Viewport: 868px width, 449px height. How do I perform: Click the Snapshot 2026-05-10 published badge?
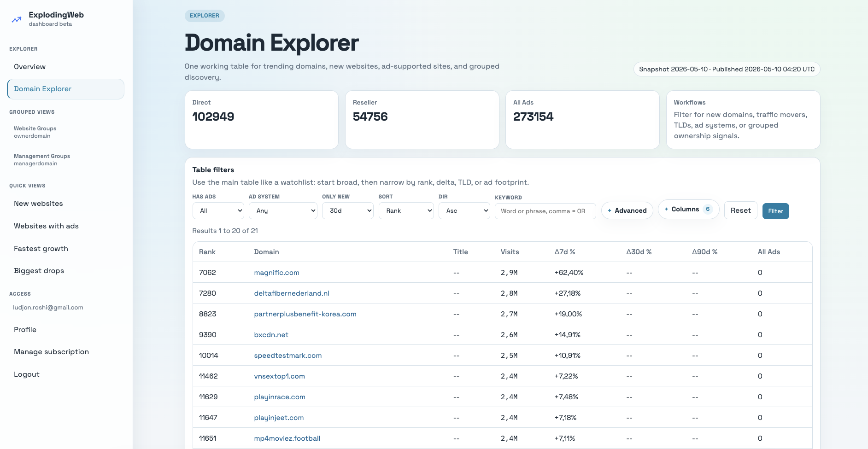727,69
